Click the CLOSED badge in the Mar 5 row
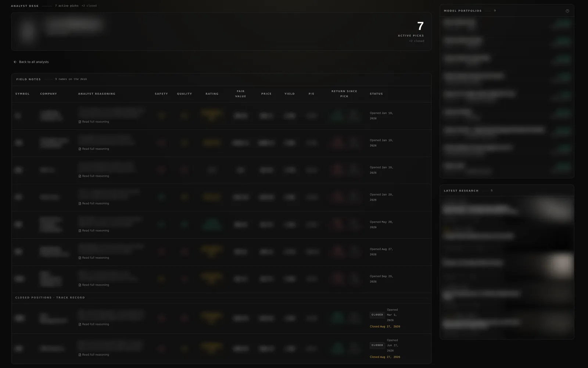Viewport: 588px width, 368px height. click(377, 315)
